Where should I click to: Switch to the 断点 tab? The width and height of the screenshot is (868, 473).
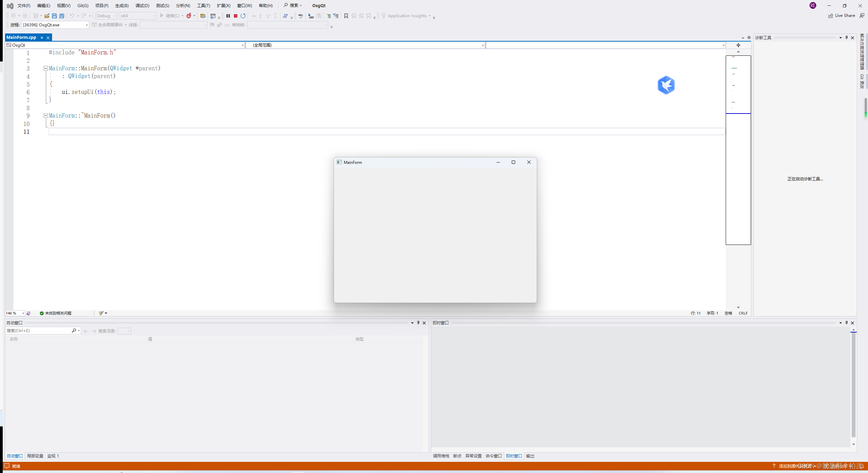(x=457, y=456)
